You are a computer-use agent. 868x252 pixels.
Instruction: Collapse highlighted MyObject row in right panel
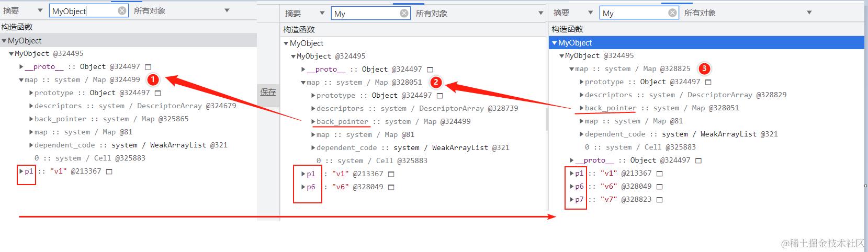coord(555,43)
